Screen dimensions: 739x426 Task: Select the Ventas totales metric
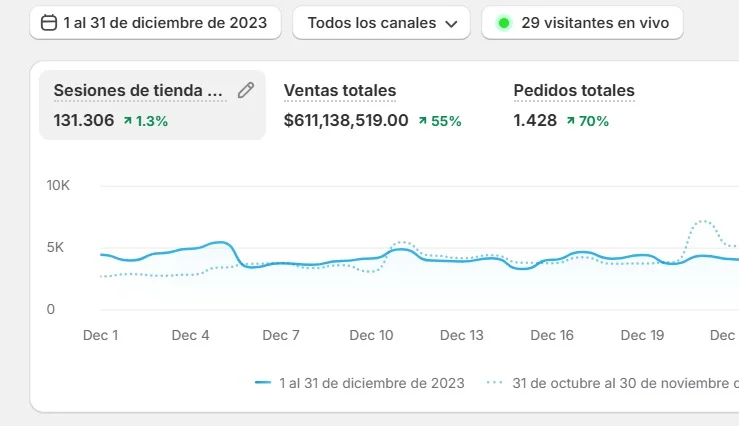pyautogui.click(x=340, y=91)
